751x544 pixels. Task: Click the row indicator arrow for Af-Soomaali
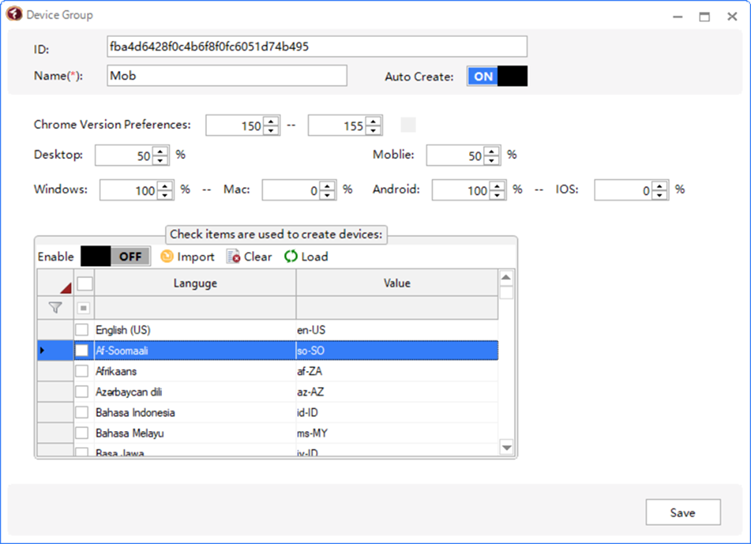tap(43, 351)
